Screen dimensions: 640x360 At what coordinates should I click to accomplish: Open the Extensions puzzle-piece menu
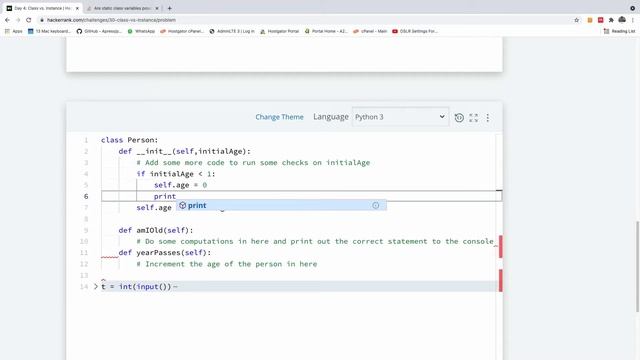(x=611, y=20)
